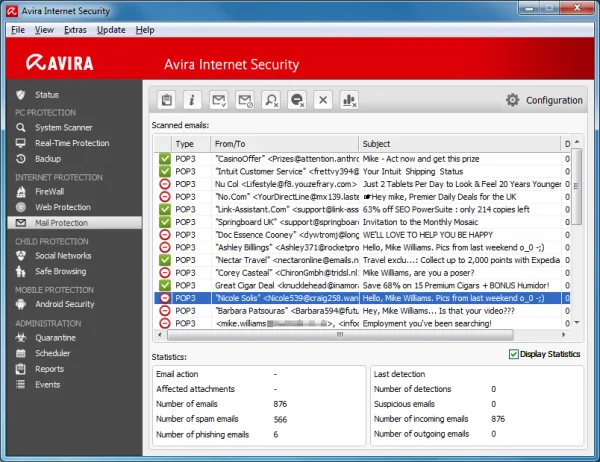Select the "Doc Essence Cooney" email row
This screenshot has height=462, width=600.
pyautogui.click(x=362, y=235)
